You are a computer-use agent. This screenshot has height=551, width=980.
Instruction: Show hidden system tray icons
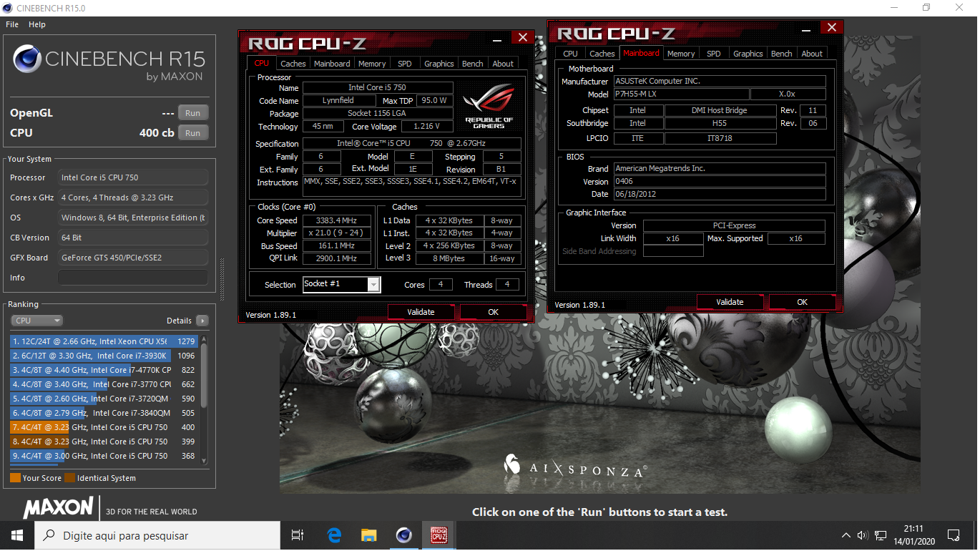point(846,535)
